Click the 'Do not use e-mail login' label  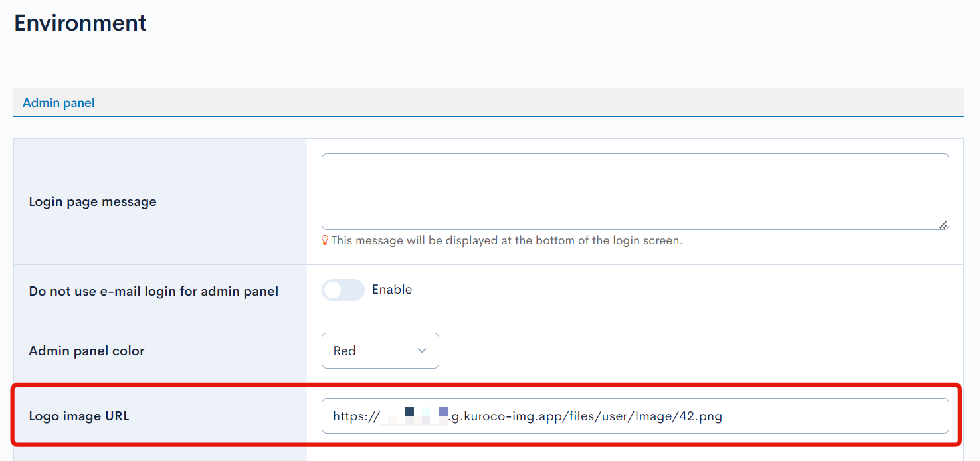[153, 291]
